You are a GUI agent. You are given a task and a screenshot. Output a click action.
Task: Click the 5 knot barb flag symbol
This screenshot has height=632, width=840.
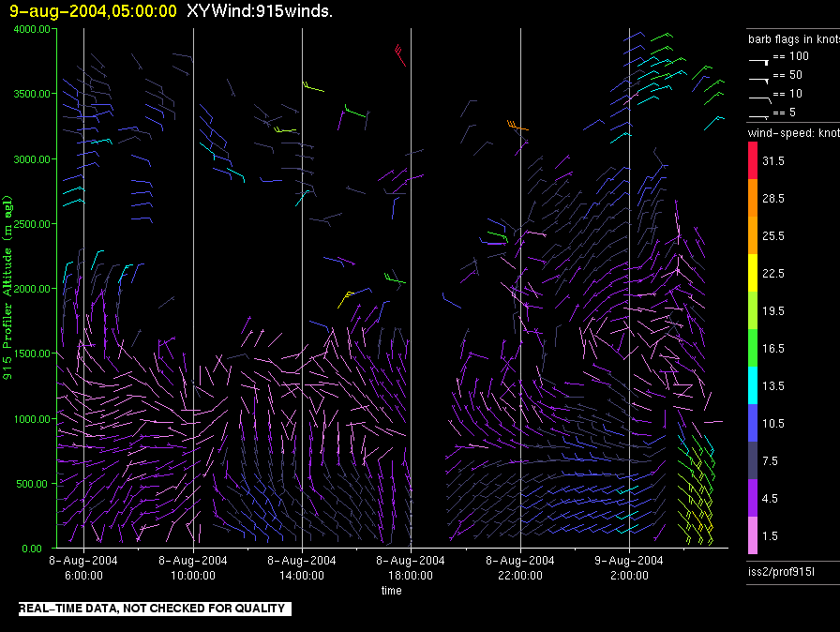759,116
